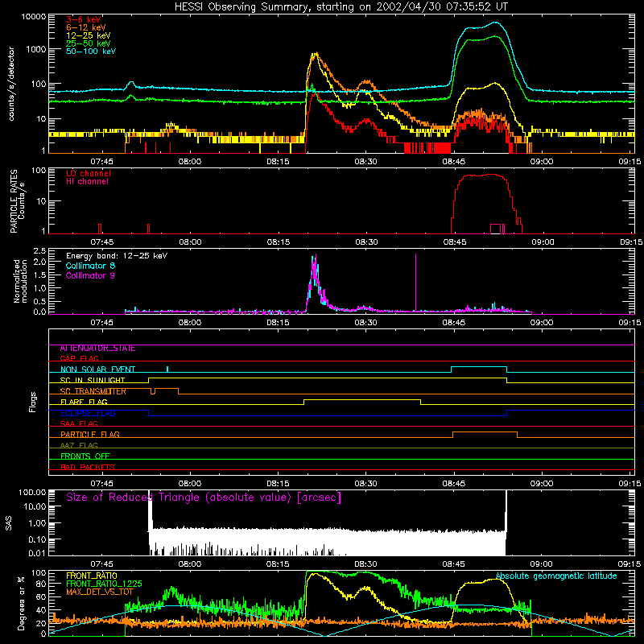
Task: Click the vertical Flags axis label
Action: click(32, 402)
